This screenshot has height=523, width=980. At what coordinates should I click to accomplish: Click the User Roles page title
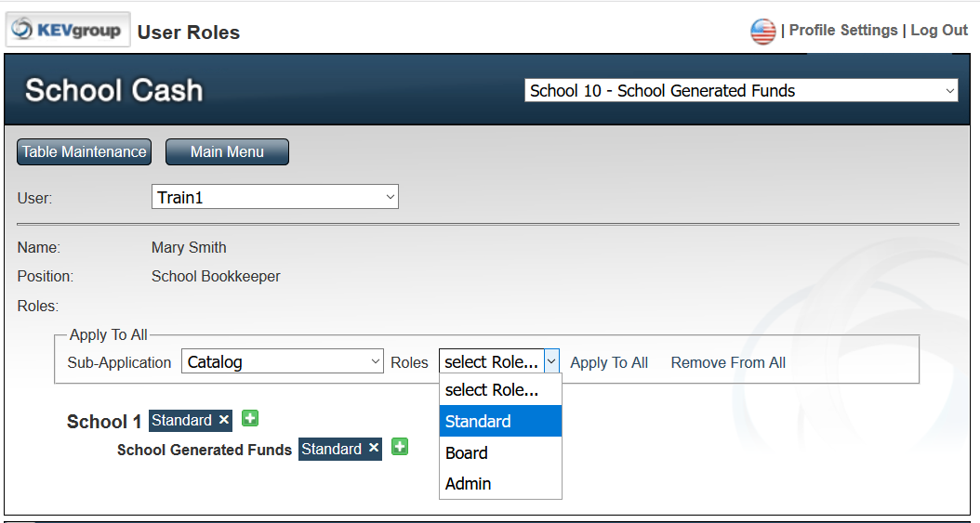tap(189, 33)
